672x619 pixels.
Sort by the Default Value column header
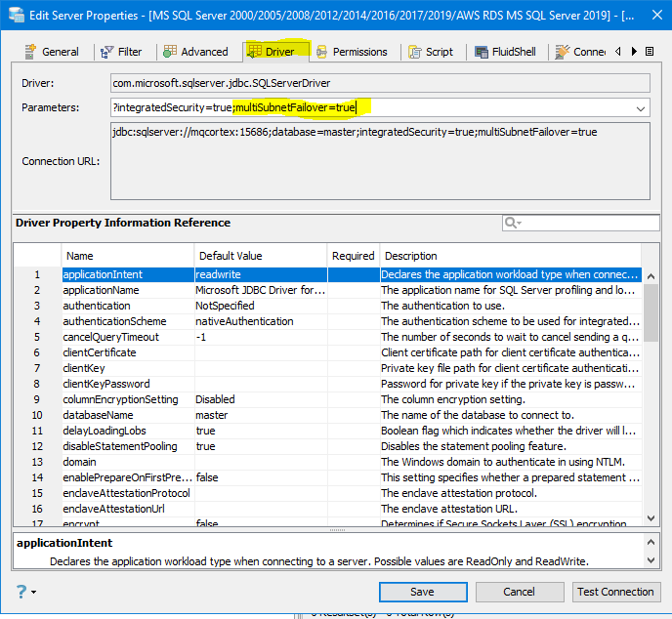pos(261,256)
